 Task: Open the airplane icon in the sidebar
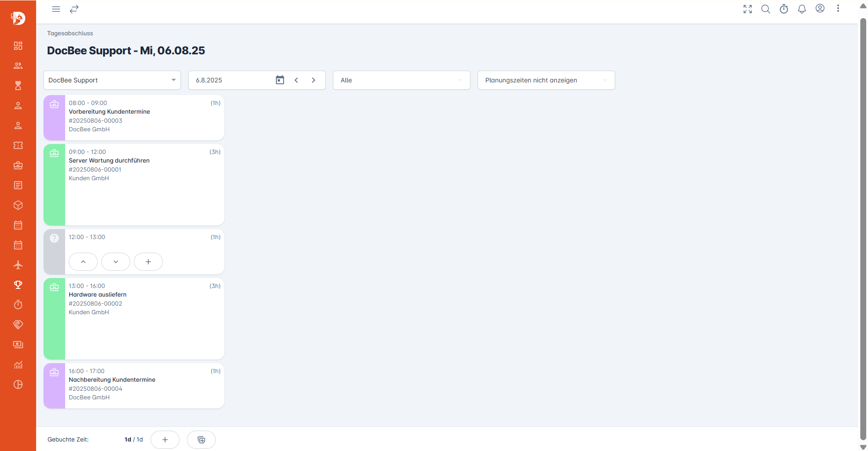pos(18,265)
